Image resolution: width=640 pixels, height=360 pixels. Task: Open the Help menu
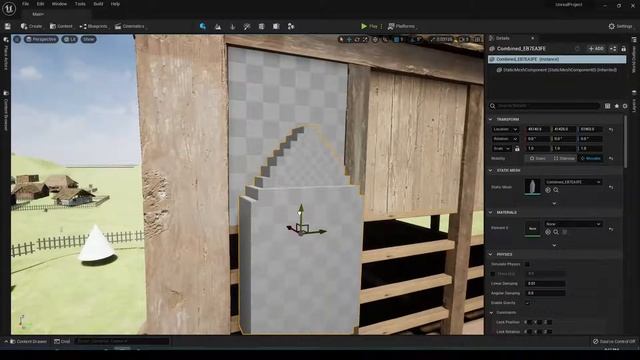tap(116, 4)
